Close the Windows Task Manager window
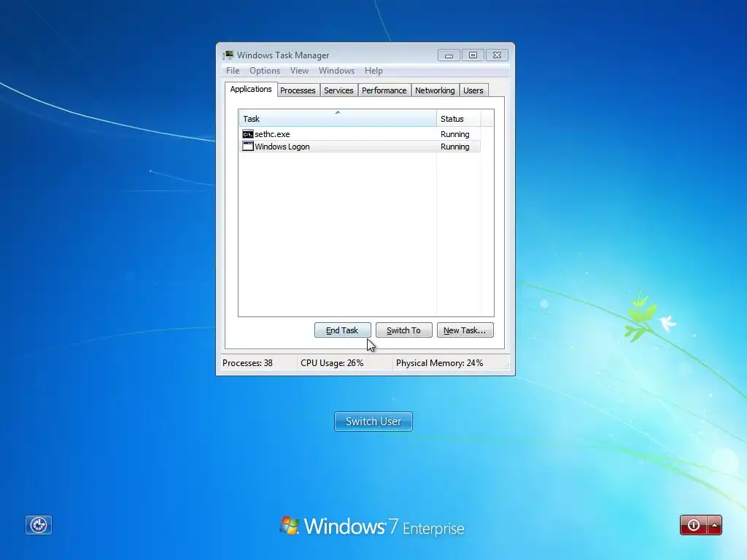 pos(497,55)
